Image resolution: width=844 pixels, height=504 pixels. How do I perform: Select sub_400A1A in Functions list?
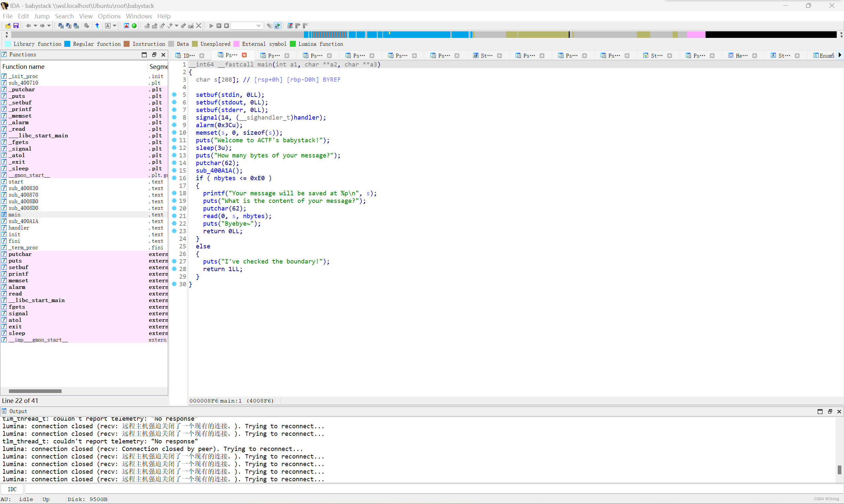[x=23, y=221]
